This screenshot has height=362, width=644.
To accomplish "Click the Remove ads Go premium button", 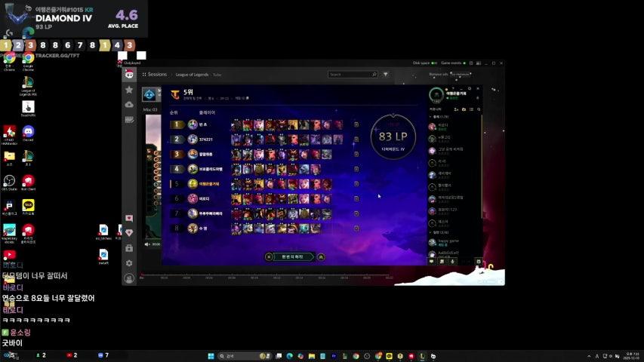I will pyautogui.click(x=460, y=75).
